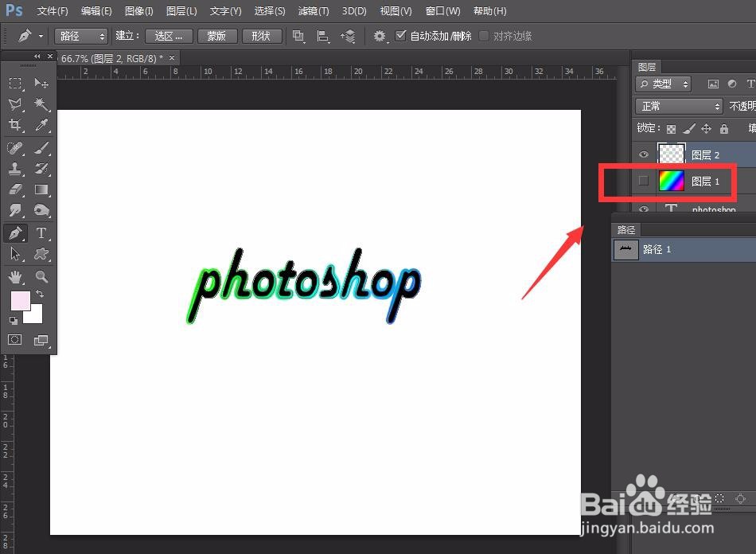Image resolution: width=756 pixels, height=554 pixels.
Task: Toggle lock all padlock
Action: [723, 128]
